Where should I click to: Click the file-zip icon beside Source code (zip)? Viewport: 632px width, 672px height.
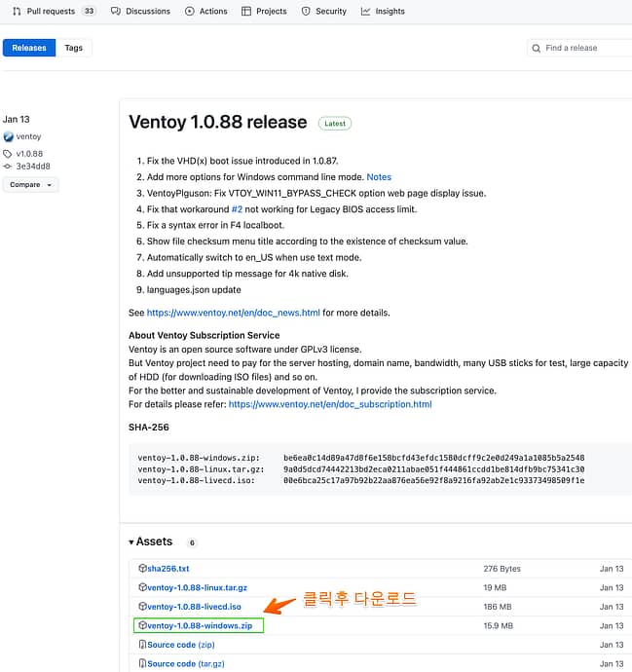click(143, 644)
